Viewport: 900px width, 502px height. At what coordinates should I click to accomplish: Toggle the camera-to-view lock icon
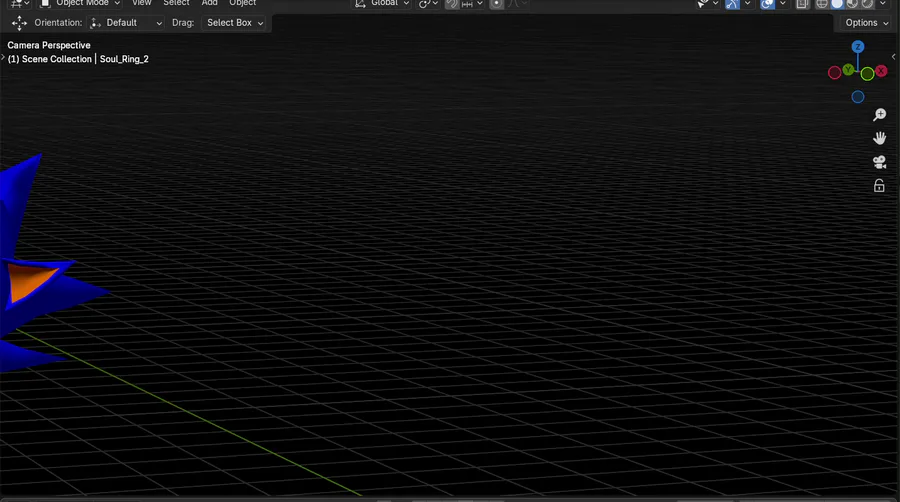tap(879, 186)
